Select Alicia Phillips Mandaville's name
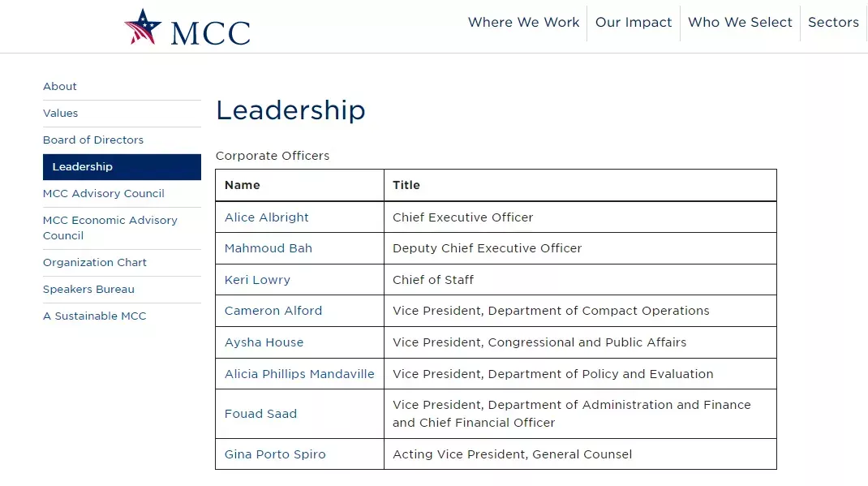The image size is (868, 486). coord(299,374)
